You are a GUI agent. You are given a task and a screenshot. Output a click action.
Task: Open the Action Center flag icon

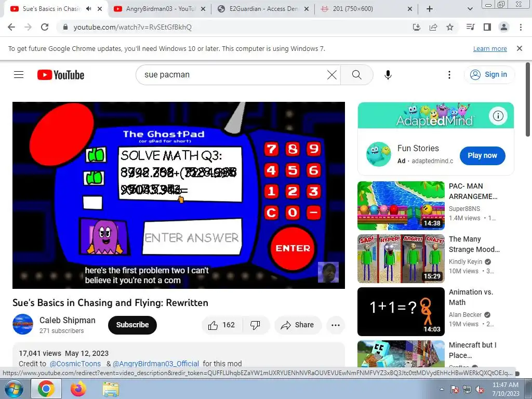(455, 390)
